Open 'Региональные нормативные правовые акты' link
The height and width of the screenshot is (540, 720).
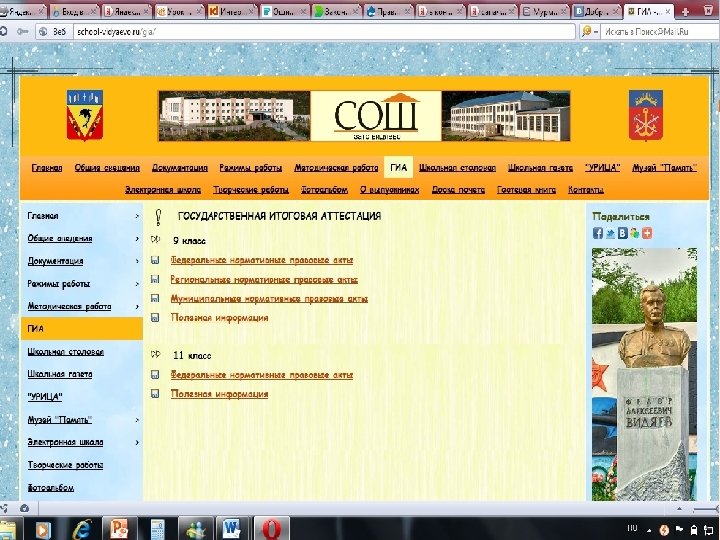click(x=264, y=279)
